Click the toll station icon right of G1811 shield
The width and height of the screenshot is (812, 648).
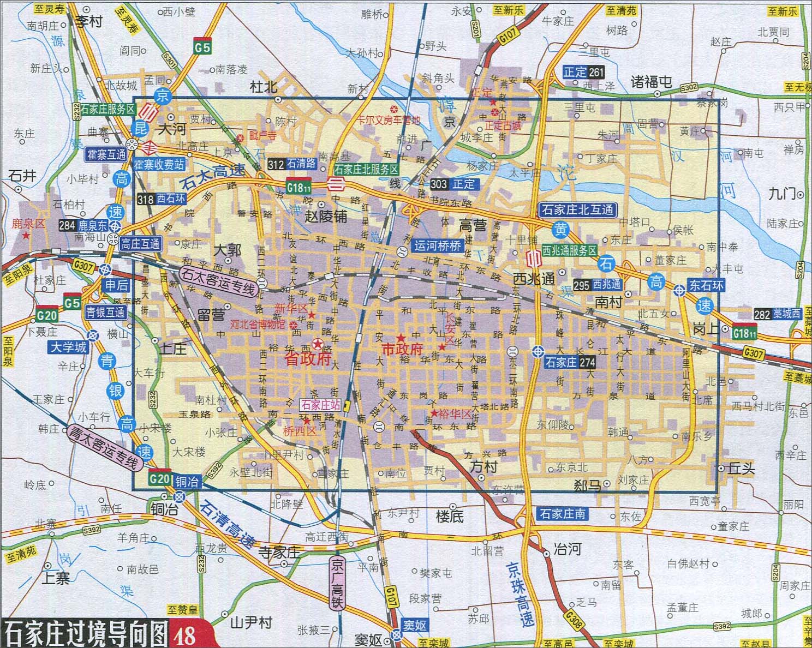[335, 184]
